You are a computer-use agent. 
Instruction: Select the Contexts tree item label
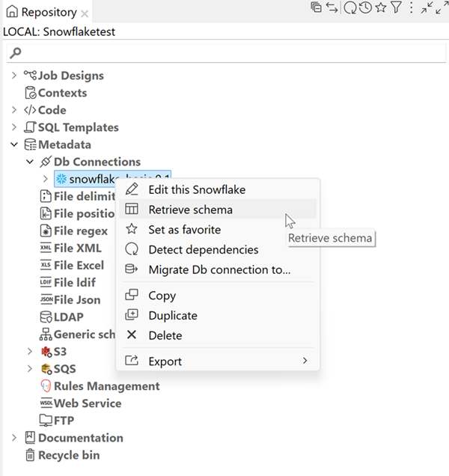pyautogui.click(x=63, y=93)
